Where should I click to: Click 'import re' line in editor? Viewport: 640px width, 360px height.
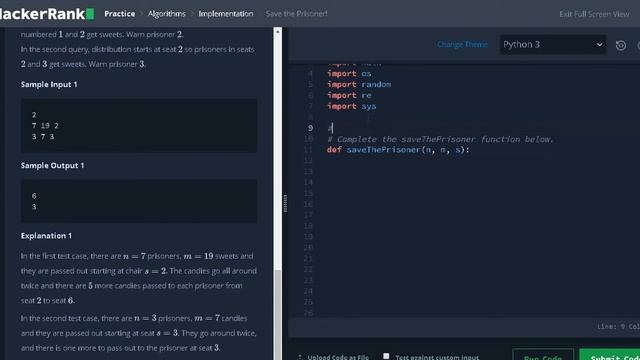pyautogui.click(x=349, y=96)
